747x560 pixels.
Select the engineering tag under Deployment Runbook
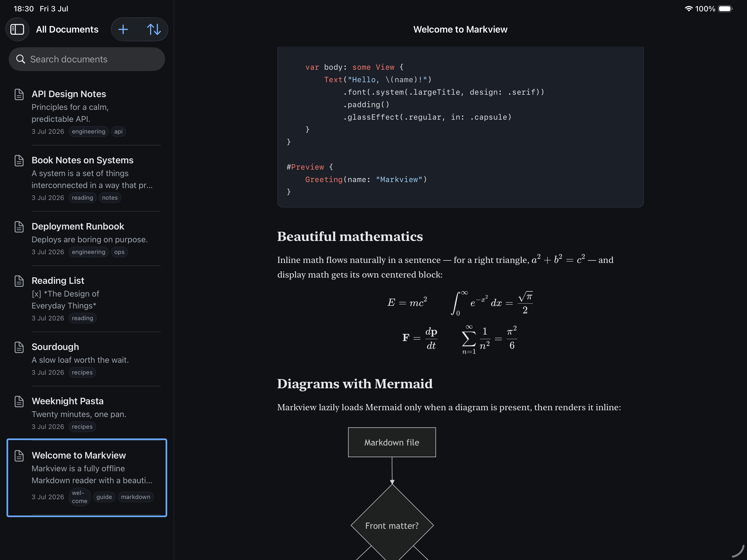click(x=88, y=252)
